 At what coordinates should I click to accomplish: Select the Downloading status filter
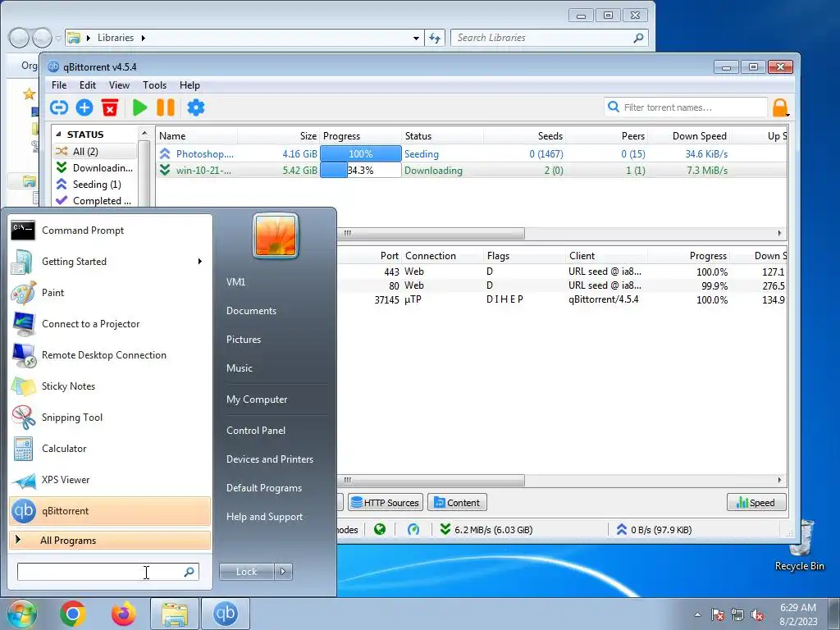[x=95, y=167]
